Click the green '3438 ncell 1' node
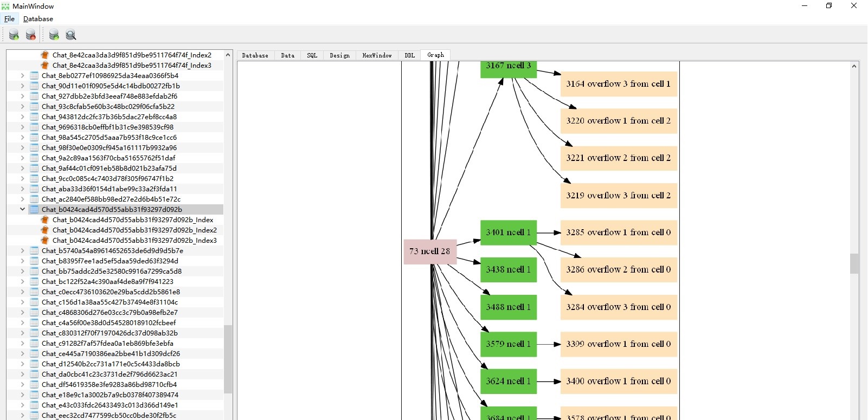The height and width of the screenshot is (420, 868). pyautogui.click(x=509, y=269)
